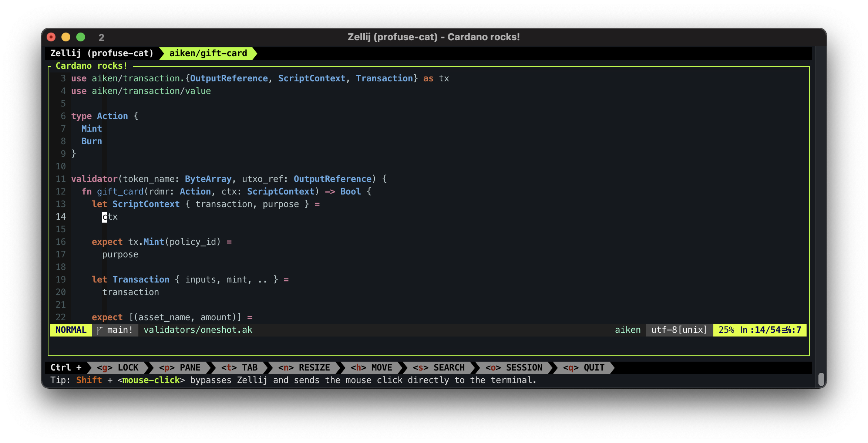Open SEARCH mode in the status bar

pyautogui.click(x=438, y=368)
